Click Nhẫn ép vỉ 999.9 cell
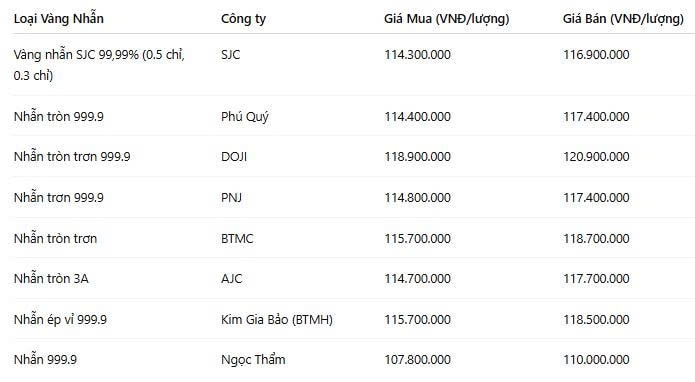Viewport: 695px width, 382px height. coord(60,319)
